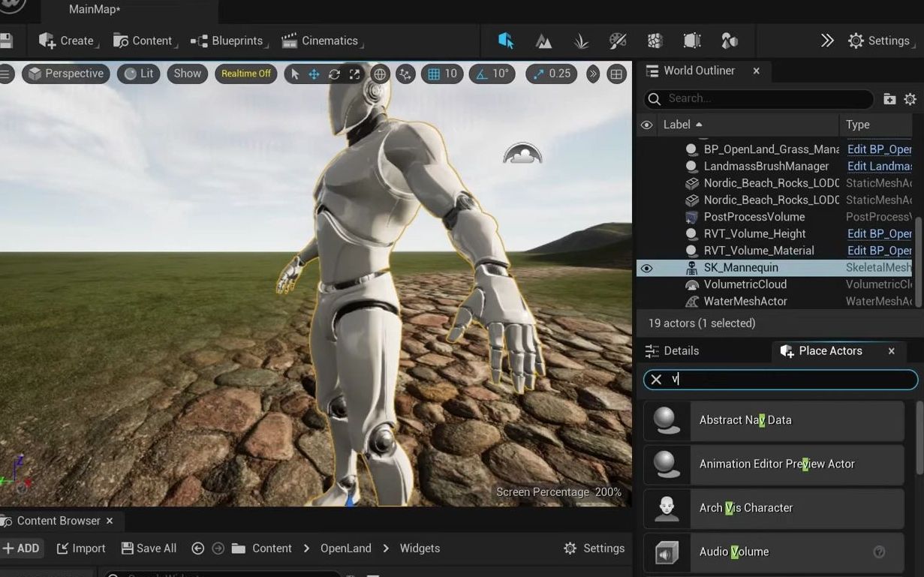Toggle visibility of SK_Mannequin actor
Image resolution: width=924 pixels, height=577 pixels.
point(646,268)
